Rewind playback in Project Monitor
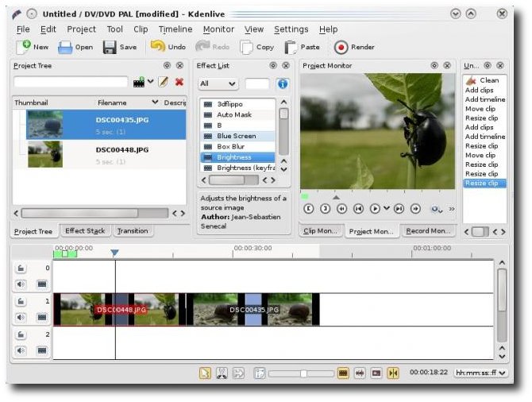The height and width of the screenshot is (402, 532). click(x=341, y=208)
